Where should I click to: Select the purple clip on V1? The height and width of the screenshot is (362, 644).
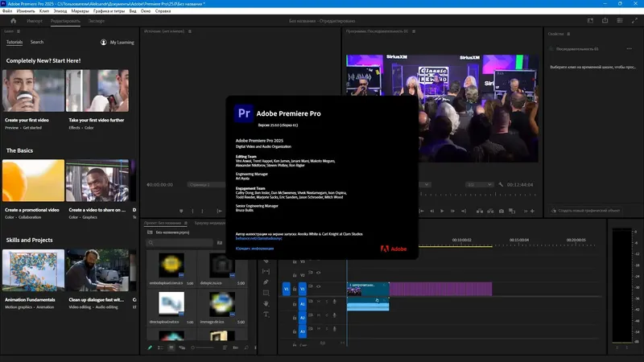(x=440, y=288)
